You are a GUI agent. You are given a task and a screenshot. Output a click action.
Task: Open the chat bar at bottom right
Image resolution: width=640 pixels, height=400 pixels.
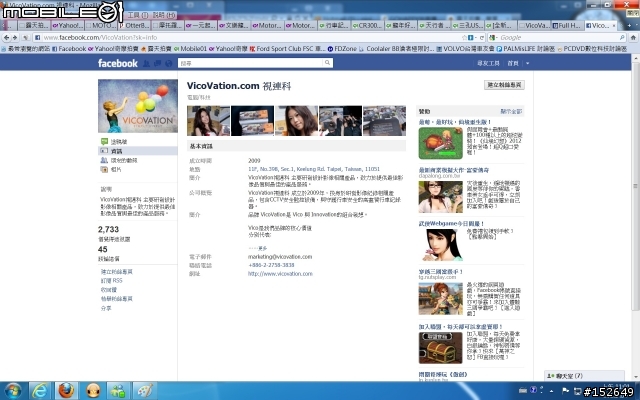pos(584,376)
